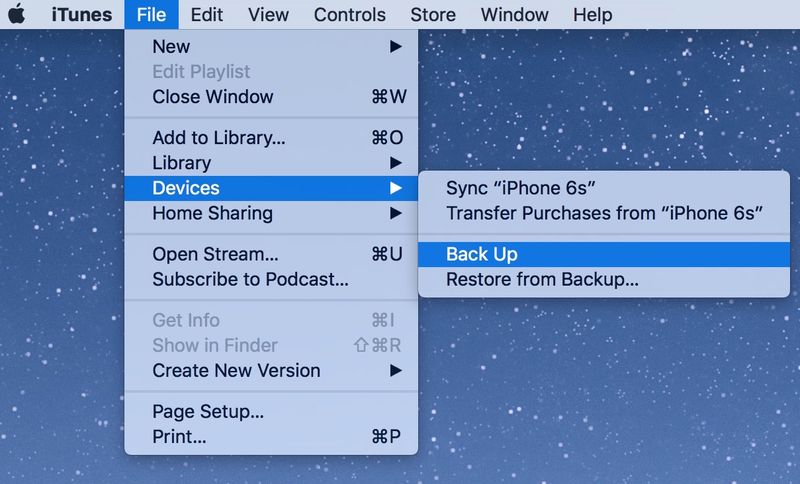Expand the New submenu
Screen dimensions: 800x484
coord(271,46)
